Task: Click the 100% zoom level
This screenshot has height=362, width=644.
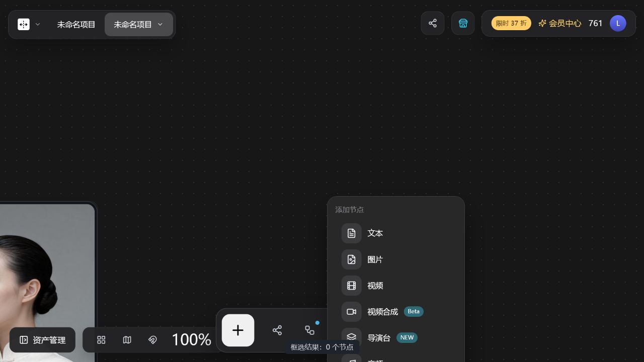Action: point(191,340)
